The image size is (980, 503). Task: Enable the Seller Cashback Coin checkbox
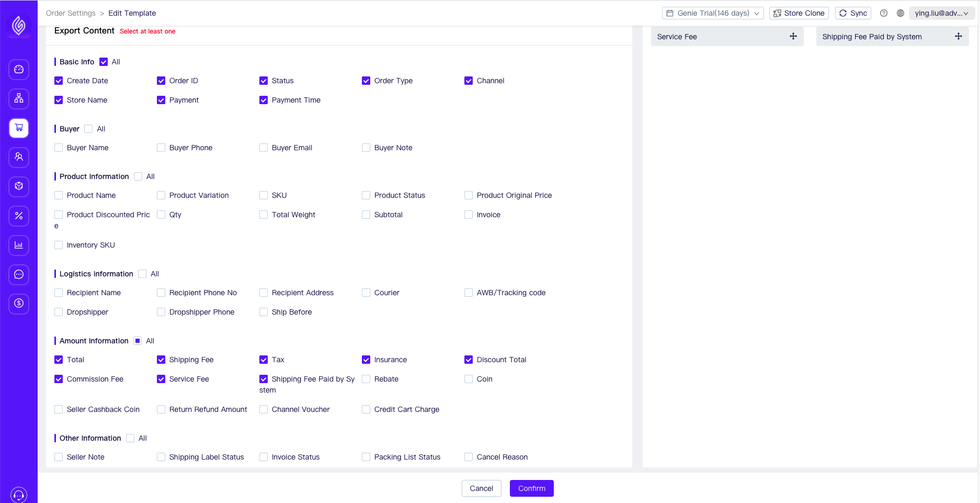(59, 409)
